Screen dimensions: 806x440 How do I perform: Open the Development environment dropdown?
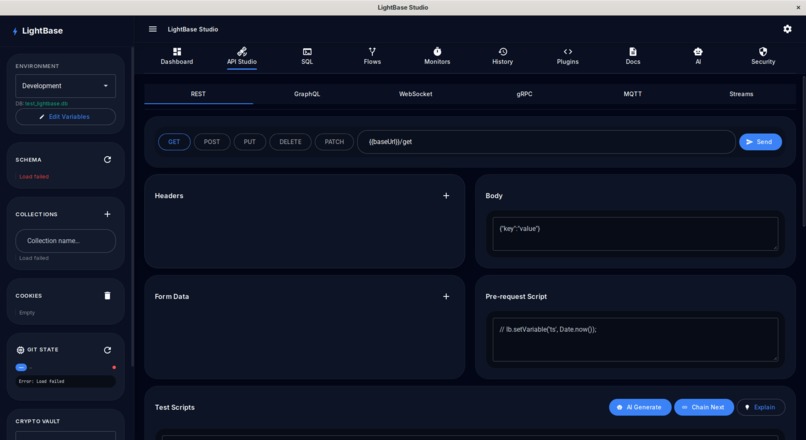tap(65, 86)
